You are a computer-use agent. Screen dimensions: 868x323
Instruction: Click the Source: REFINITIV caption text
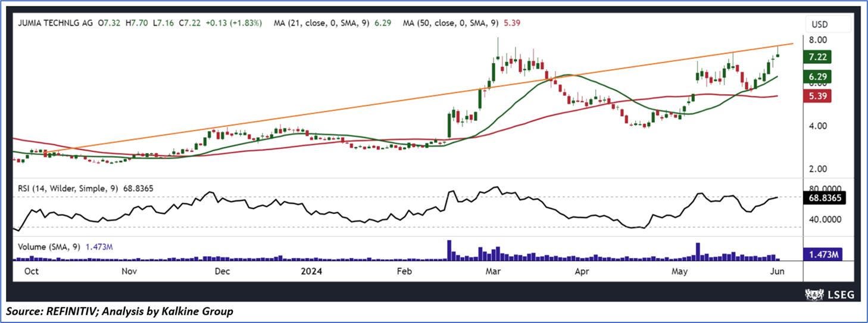pos(121,311)
